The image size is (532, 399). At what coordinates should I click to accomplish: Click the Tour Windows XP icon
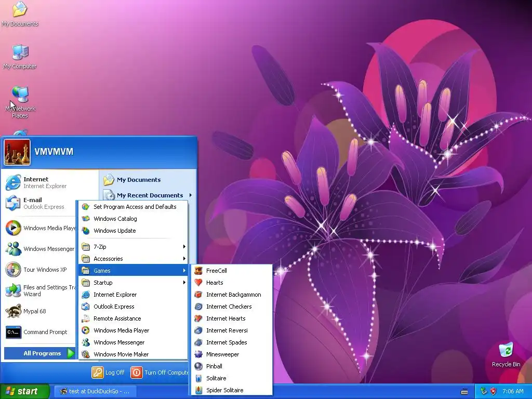pyautogui.click(x=13, y=270)
